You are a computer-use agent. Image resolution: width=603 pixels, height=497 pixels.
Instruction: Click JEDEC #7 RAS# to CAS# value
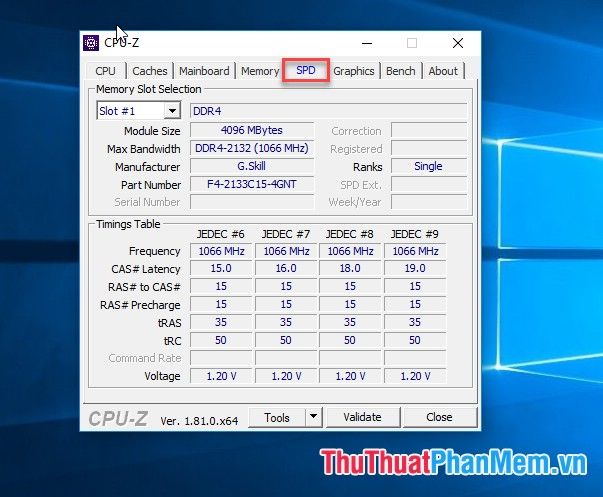(x=286, y=287)
